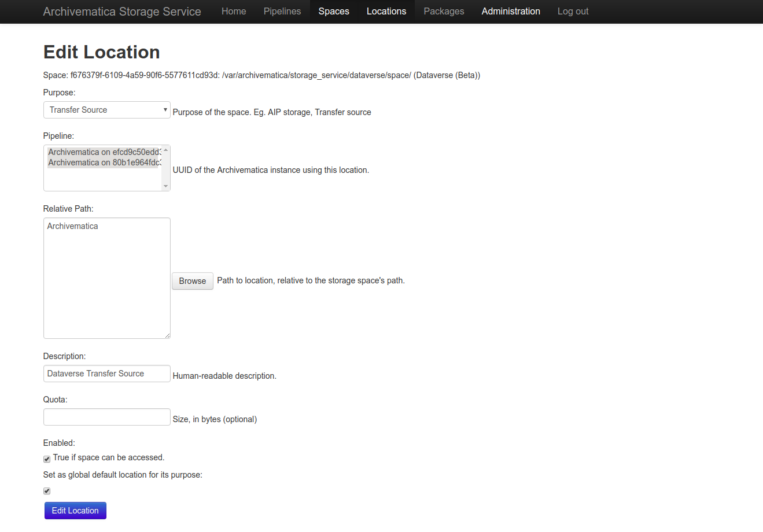Screen dimensions: 763x532
Task: Switch to the Spaces tab
Action: coord(334,11)
